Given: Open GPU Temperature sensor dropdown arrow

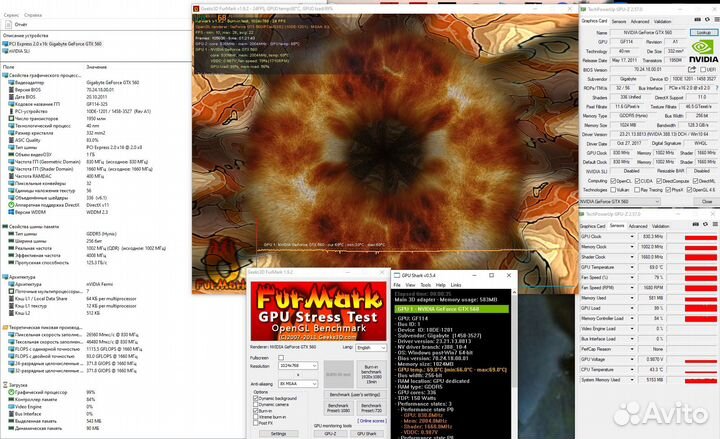Looking at the screenshot, I should (x=632, y=267).
